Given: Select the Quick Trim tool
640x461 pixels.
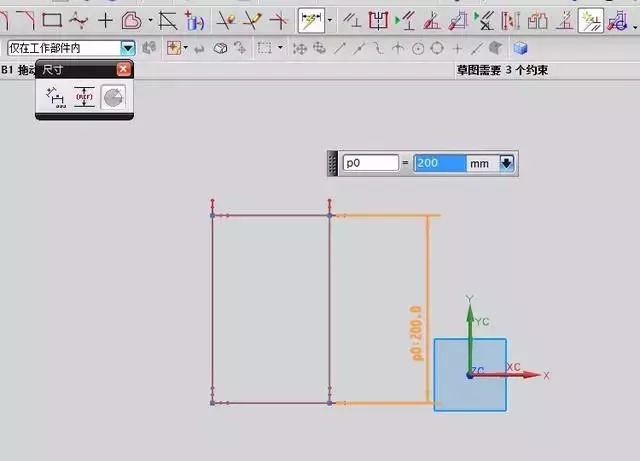Looking at the screenshot, I should (x=227, y=19).
